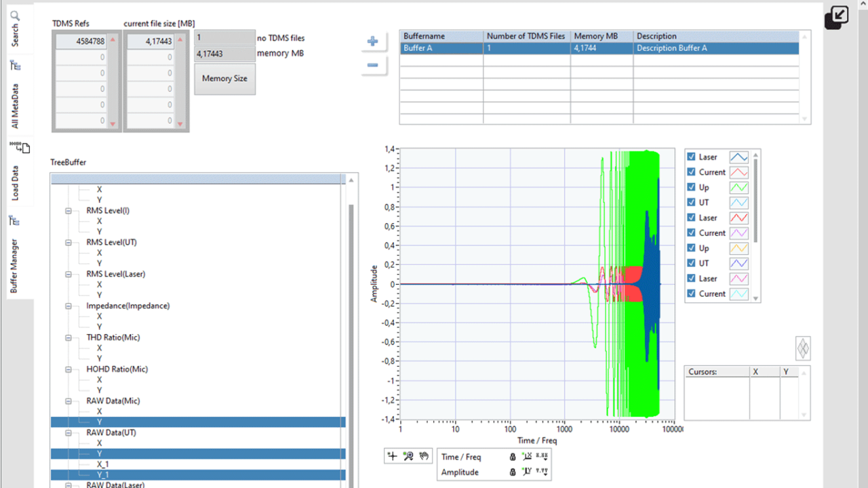Click the cyan Current plot color swatch
Viewport: 868px width, 488px height.
click(x=738, y=293)
